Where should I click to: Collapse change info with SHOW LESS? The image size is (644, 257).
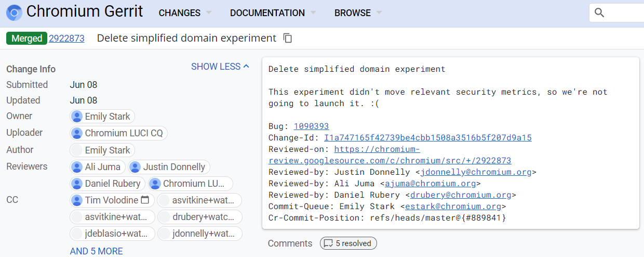pyautogui.click(x=220, y=67)
